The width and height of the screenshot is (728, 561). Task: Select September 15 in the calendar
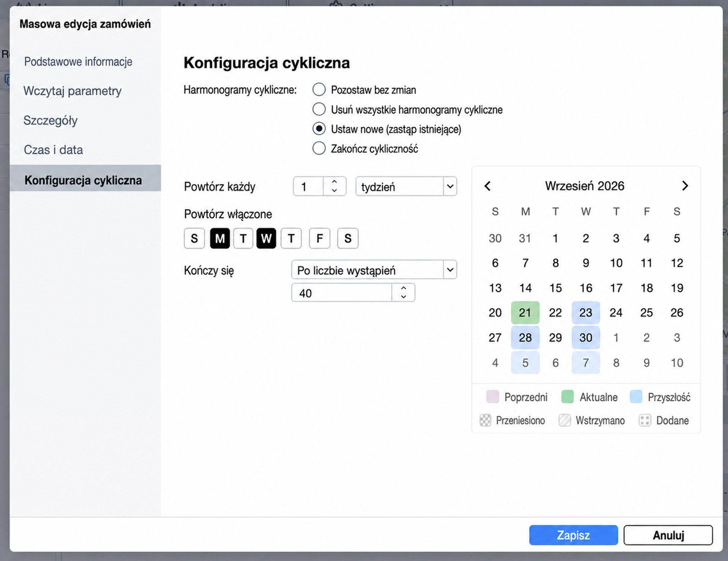tap(556, 288)
